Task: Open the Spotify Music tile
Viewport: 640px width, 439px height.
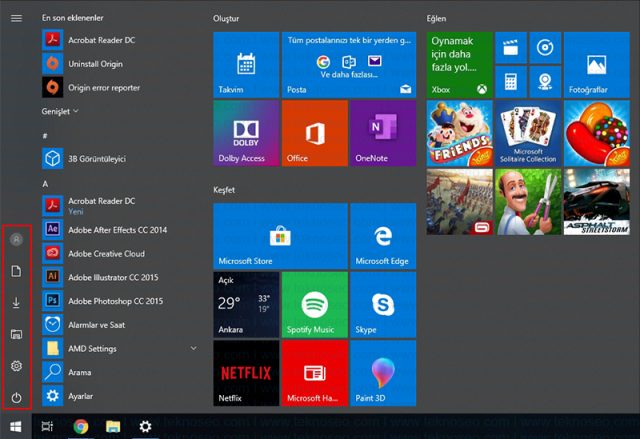Action: pos(315,305)
